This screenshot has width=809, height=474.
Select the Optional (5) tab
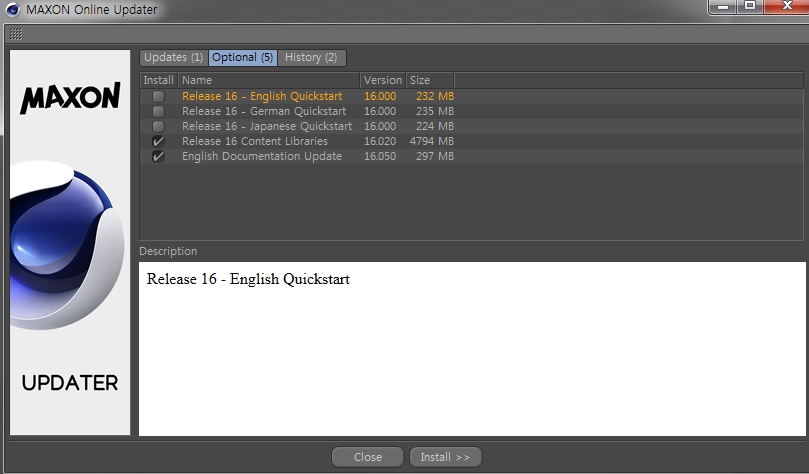pyautogui.click(x=242, y=58)
